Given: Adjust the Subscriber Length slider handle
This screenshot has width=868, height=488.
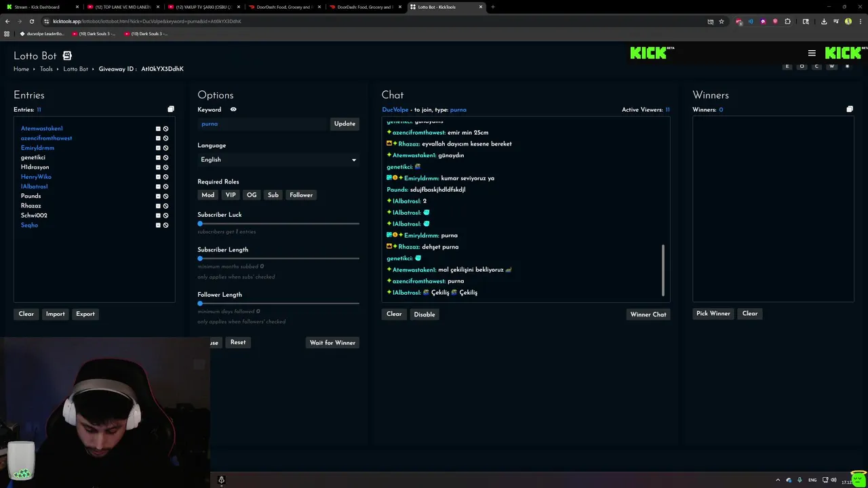Looking at the screenshot, I should (x=200, y=258).
